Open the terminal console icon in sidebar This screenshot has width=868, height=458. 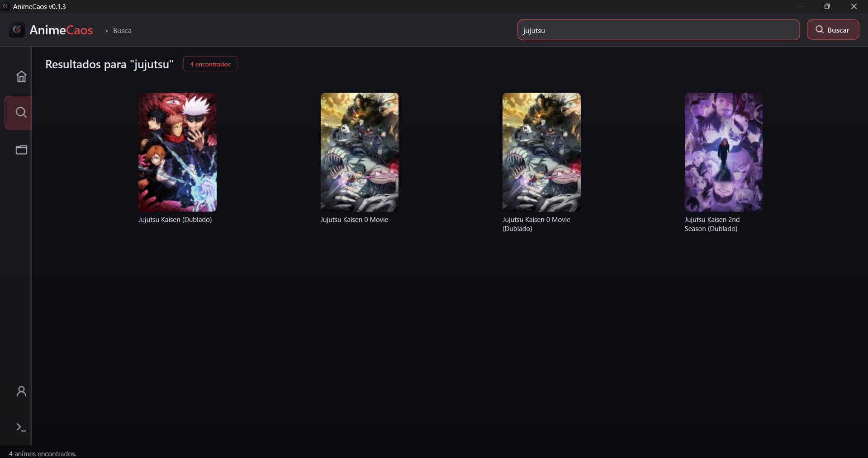tap(21, 427)
